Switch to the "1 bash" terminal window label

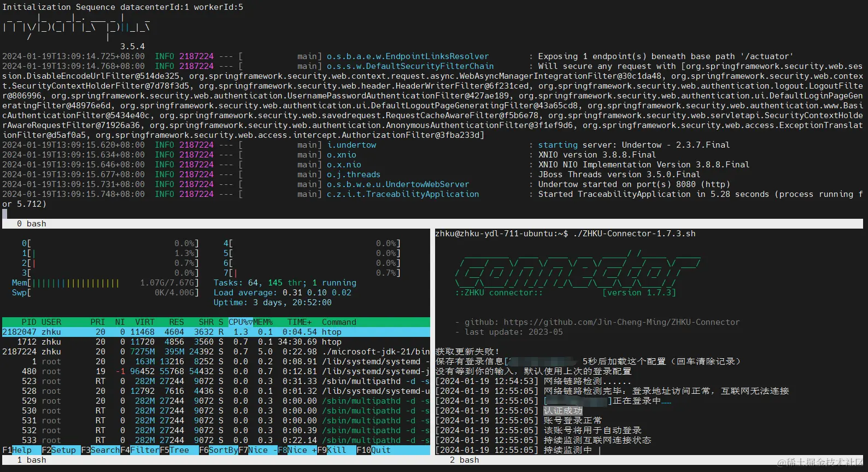(x=31, y=460)
